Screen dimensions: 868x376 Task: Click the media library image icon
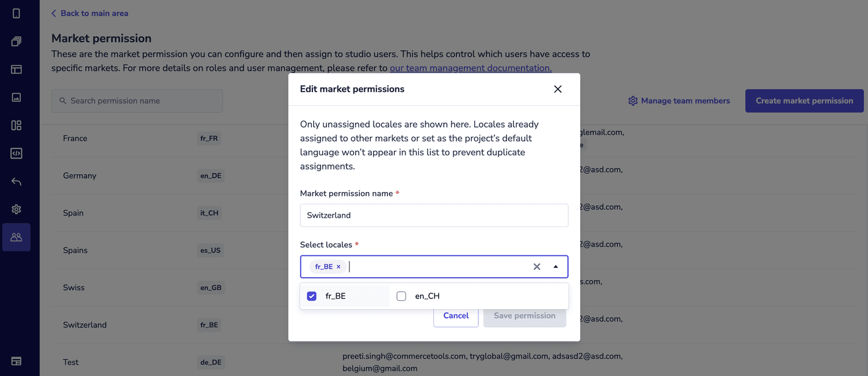(x=16, y=97)
